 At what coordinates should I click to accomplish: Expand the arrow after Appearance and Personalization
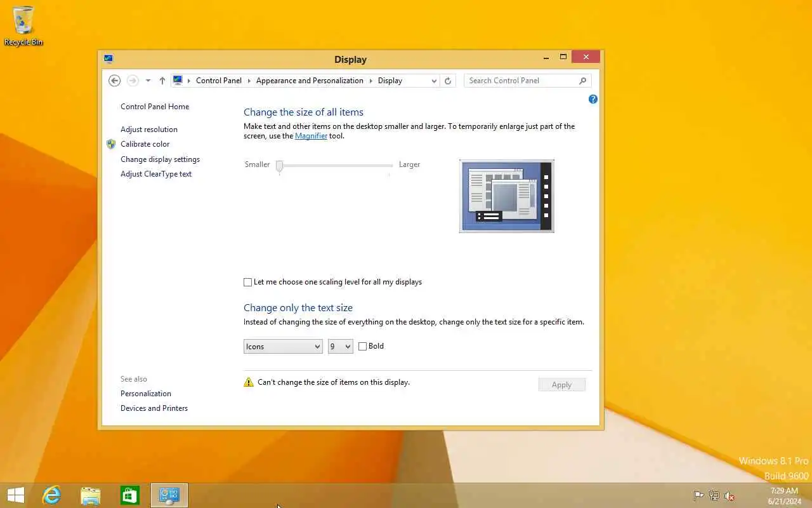371,81
